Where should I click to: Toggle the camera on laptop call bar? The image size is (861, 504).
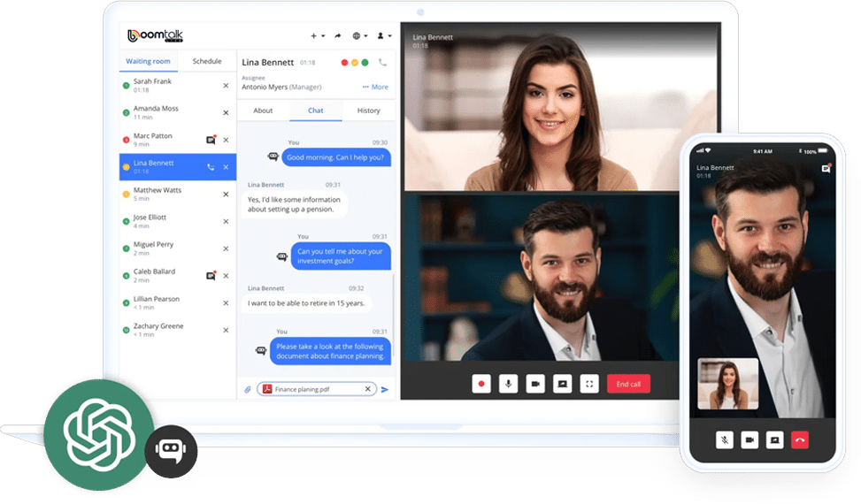[534, 384]
